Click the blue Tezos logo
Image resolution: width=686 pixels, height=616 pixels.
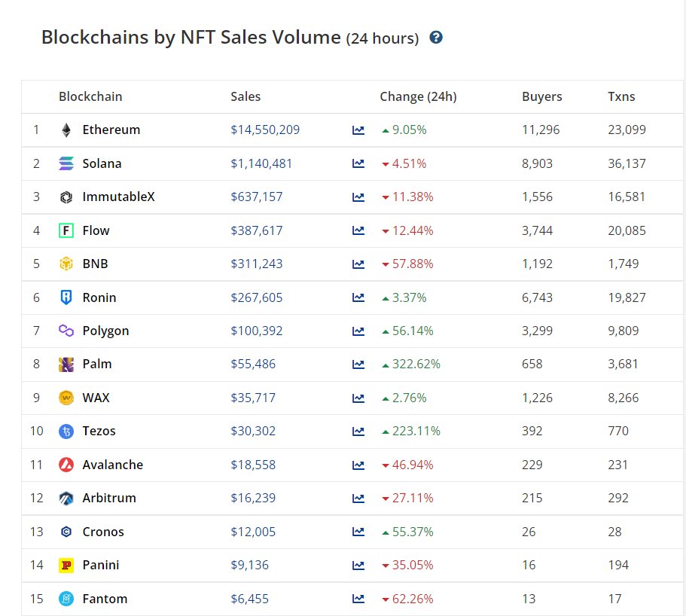pos(66,432)
